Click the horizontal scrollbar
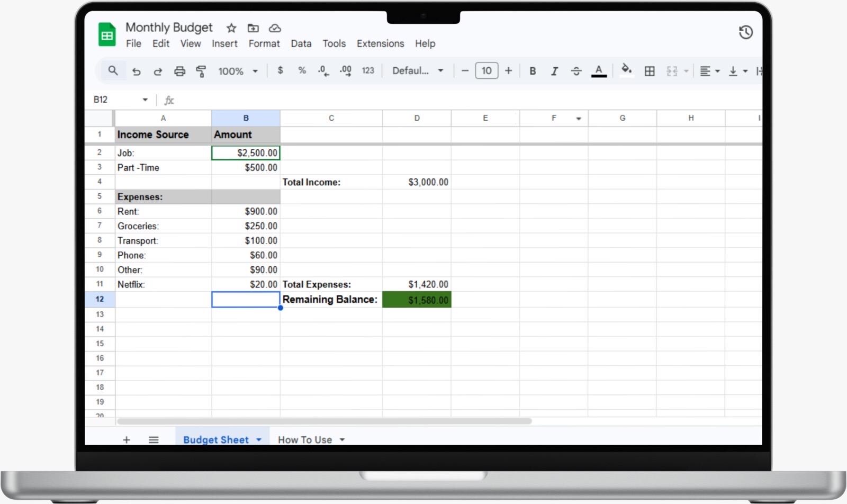Image resolution: width=847 pixels, height=504 pixels. coord(324,421)
